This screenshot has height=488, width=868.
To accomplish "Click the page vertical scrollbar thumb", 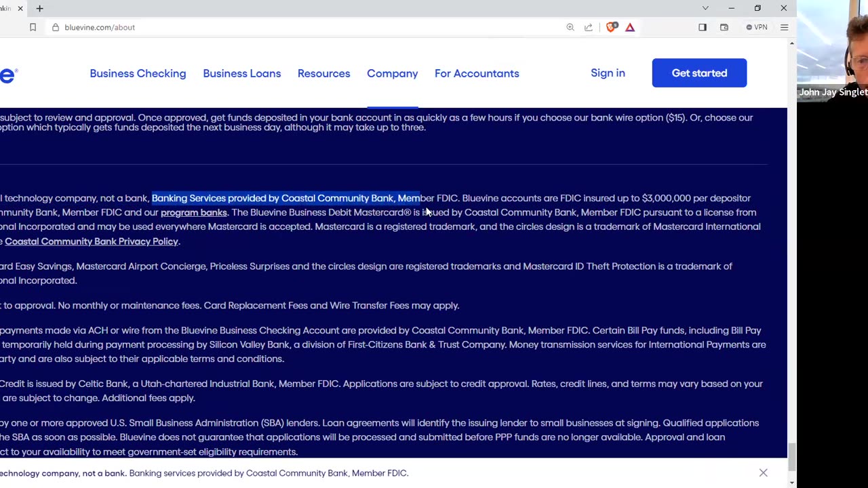I will 791,457.
